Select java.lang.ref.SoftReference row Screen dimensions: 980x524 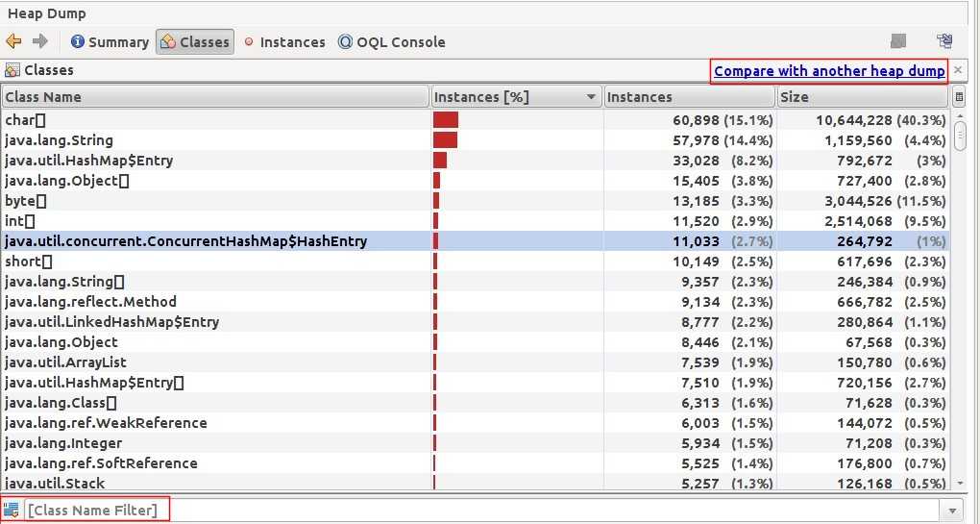[475, 463]
